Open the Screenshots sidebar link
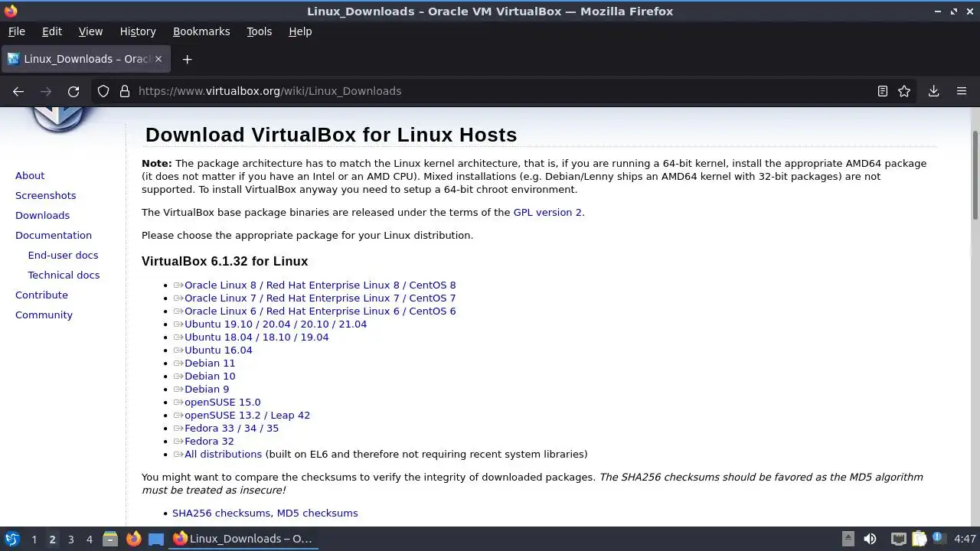Screen dimensions: 980x551 coord(45,195)
